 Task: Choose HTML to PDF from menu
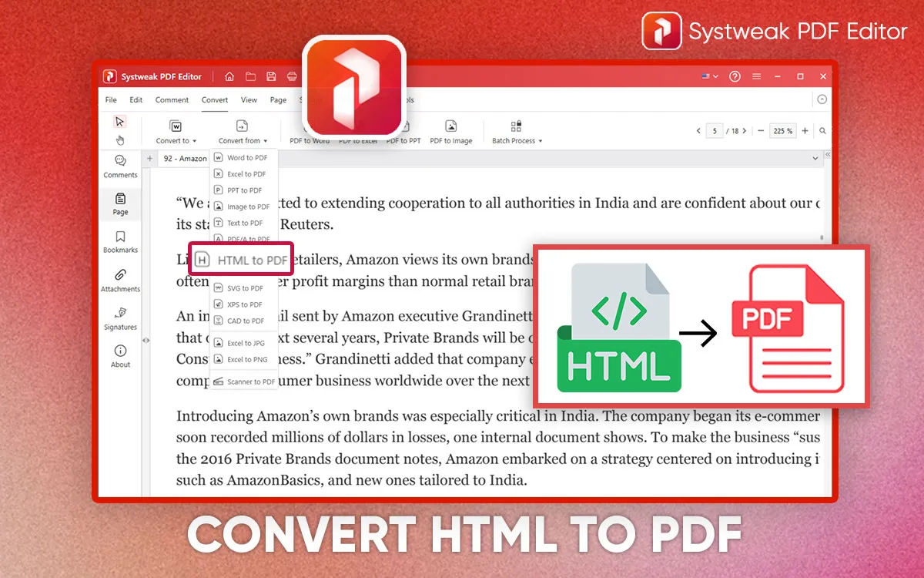click(242, 260)
